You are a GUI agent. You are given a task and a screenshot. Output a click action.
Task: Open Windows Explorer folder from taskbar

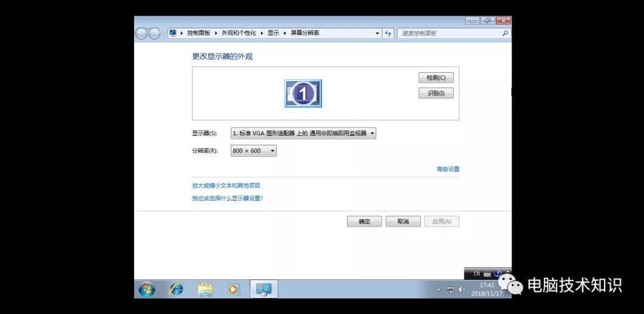pyautogui.click(x=205, y=290)
